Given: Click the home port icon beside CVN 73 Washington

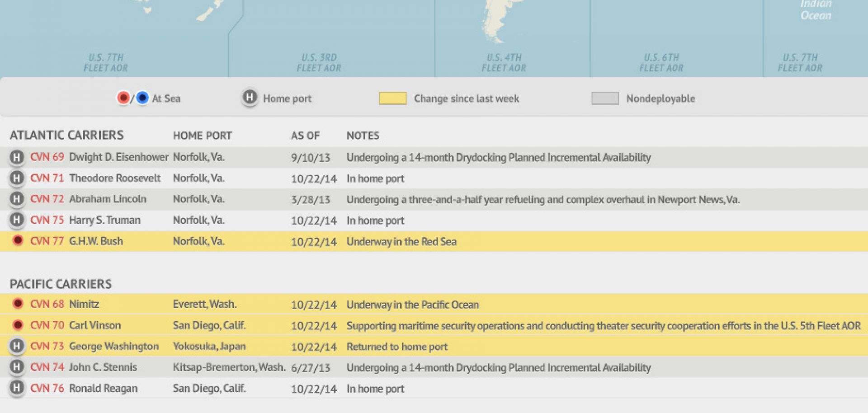Looking at the screenshot, I should click(x=17, y=346).
